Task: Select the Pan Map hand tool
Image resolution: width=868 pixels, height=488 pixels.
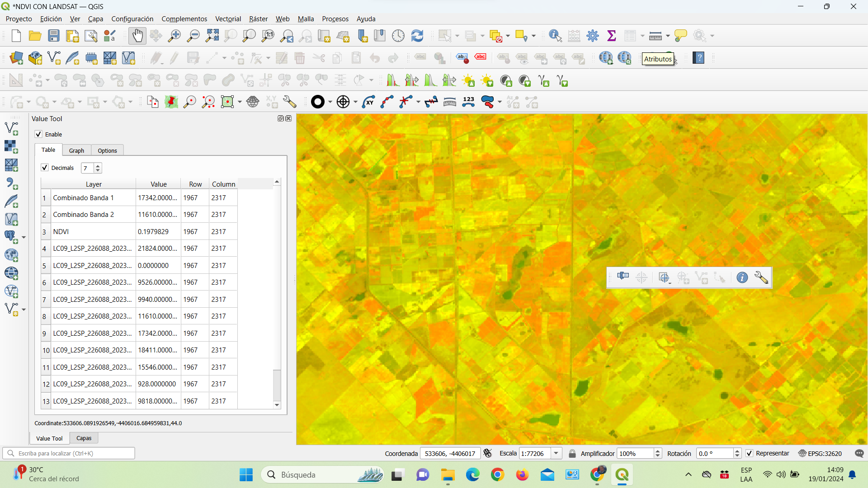Action: coord(137,36)
